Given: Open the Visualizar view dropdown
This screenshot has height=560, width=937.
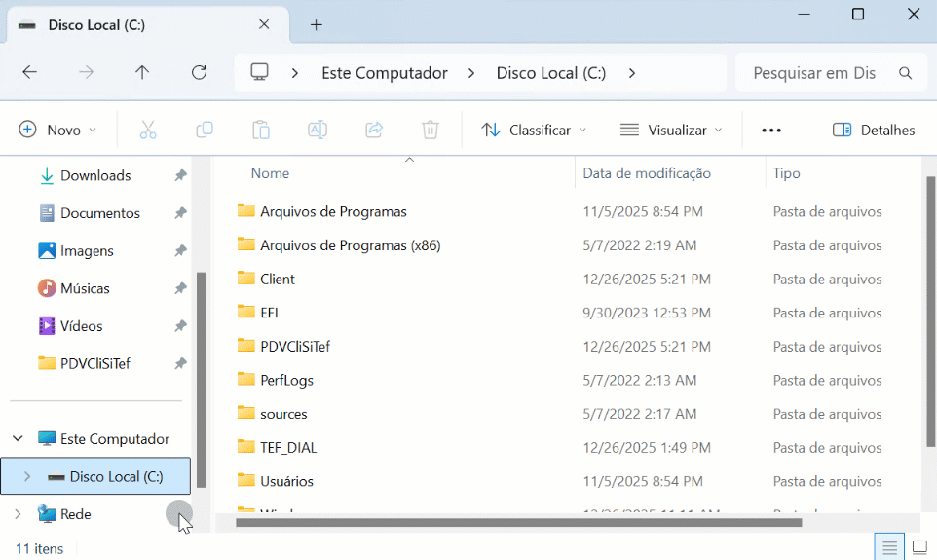Looking at the screenshot, I should click(x=671, y=130).
